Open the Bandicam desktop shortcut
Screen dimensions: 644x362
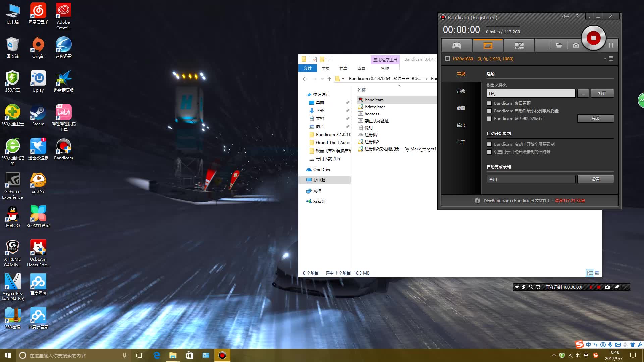[x=63, y=149]
